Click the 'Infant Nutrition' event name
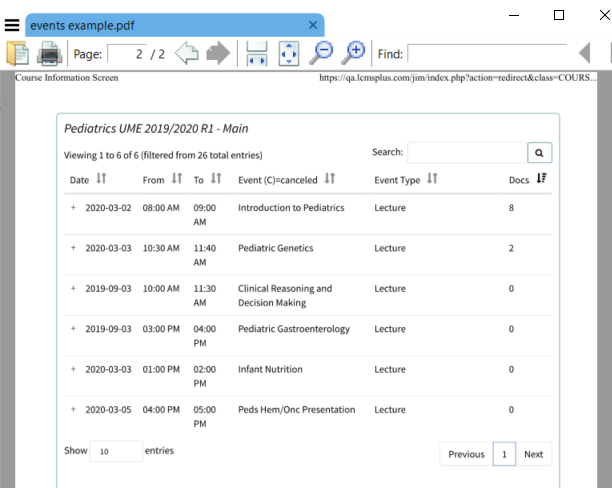612x488 pixels. pyautogui.click(x=270, y=369)
